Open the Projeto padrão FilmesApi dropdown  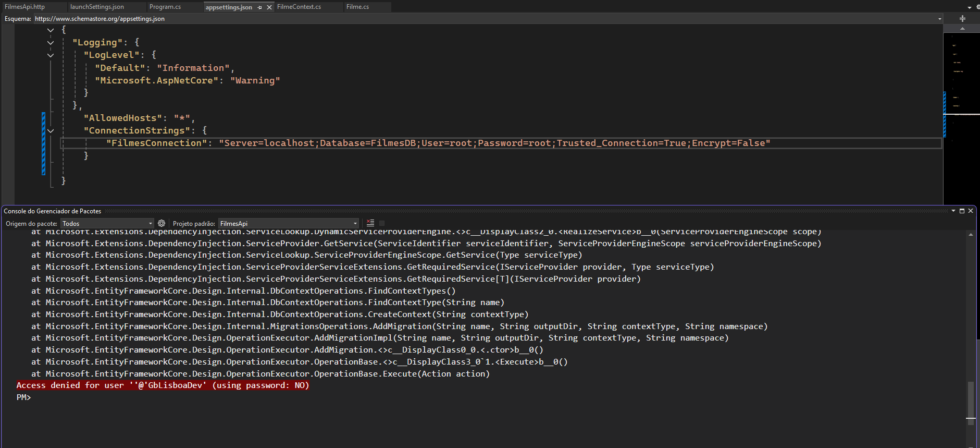point(289,223)
